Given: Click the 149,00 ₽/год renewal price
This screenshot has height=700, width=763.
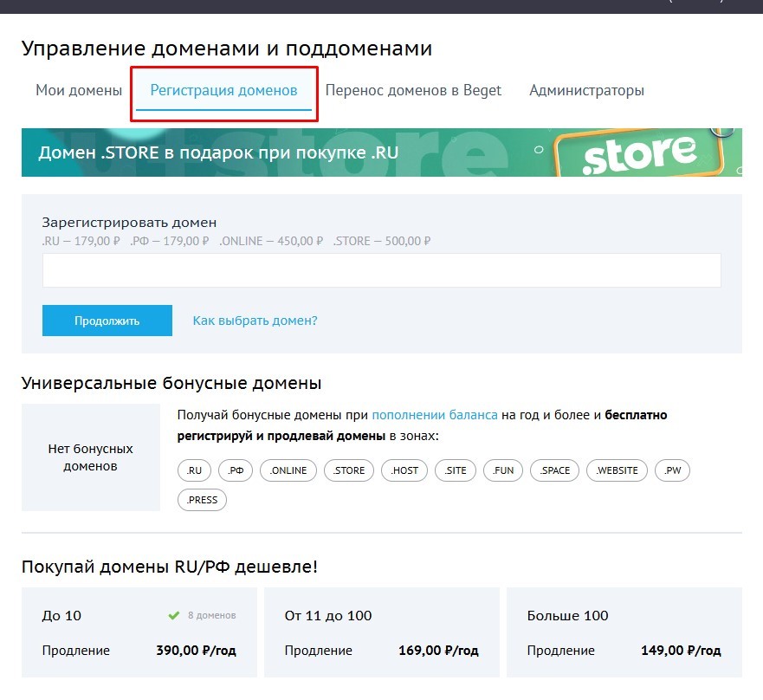Looking at the screenshot, I should point(681,651).
